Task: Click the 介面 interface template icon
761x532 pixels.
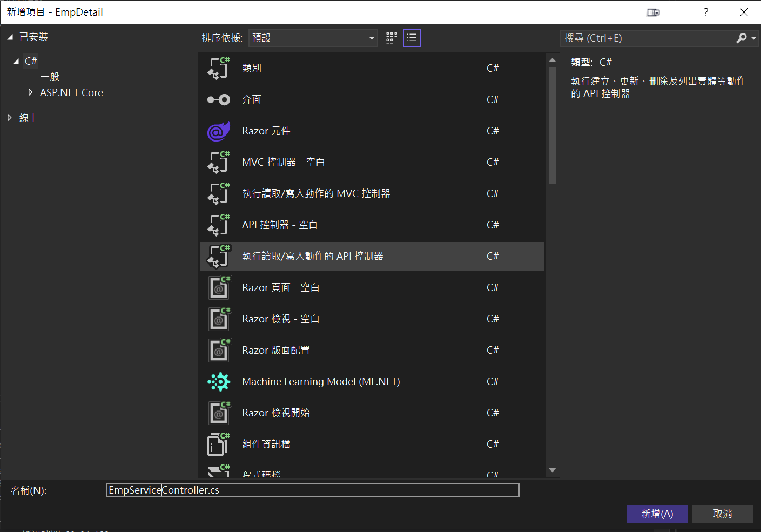Action: 219,99
